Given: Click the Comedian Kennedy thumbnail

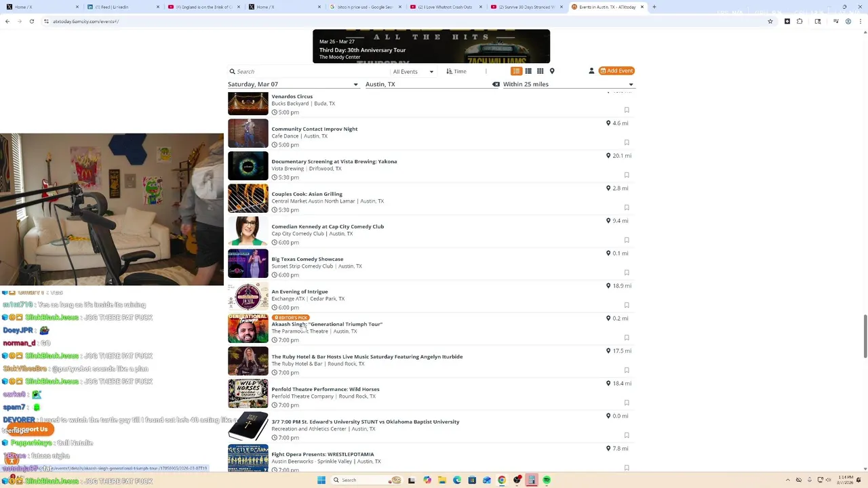Looking at the screenshot, I should (248, 231).
